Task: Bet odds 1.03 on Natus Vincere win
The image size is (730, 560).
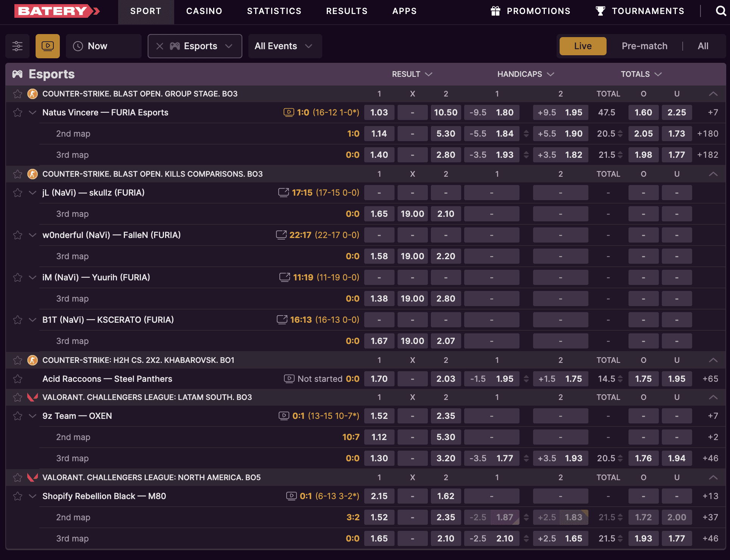Action: (x=379, y=112)
